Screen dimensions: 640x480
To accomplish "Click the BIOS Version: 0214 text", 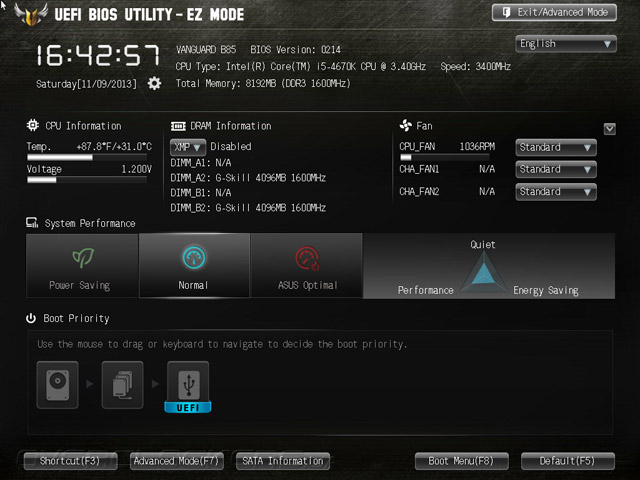I will point(296,50).
